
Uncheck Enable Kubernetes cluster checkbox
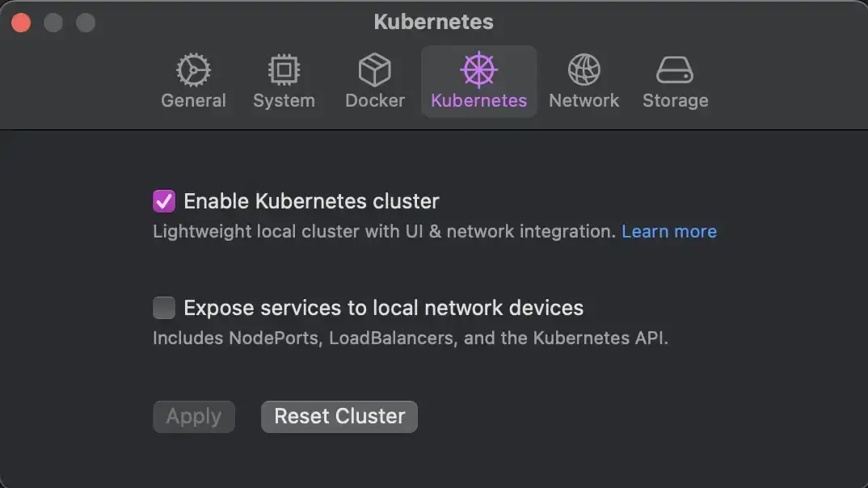coord(164,201)
